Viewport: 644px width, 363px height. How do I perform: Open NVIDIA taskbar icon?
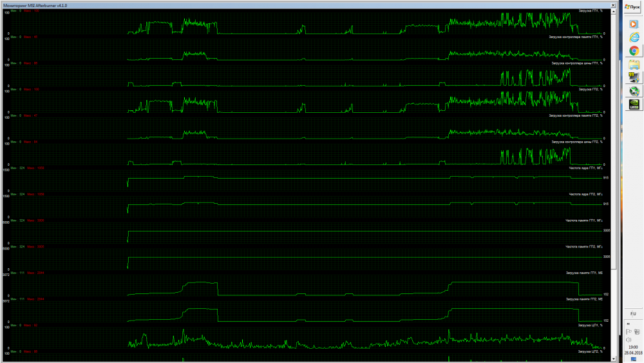point(634,104)
